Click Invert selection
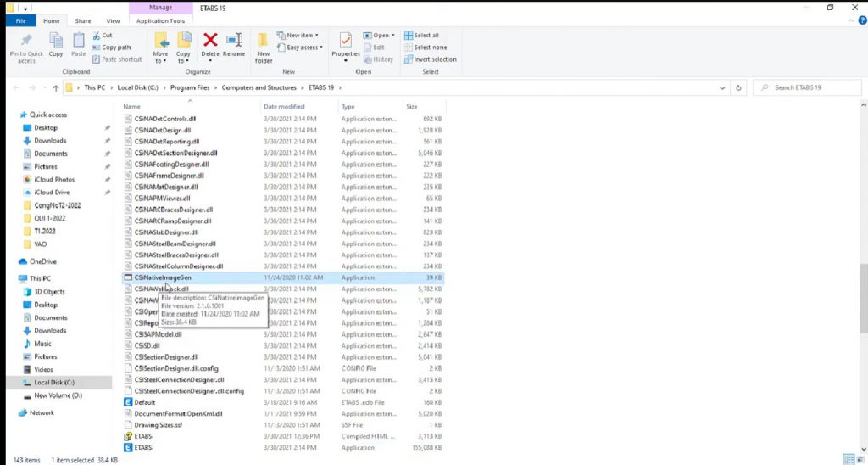The width and height of the screenshot is (868, 465). point(430,59)
